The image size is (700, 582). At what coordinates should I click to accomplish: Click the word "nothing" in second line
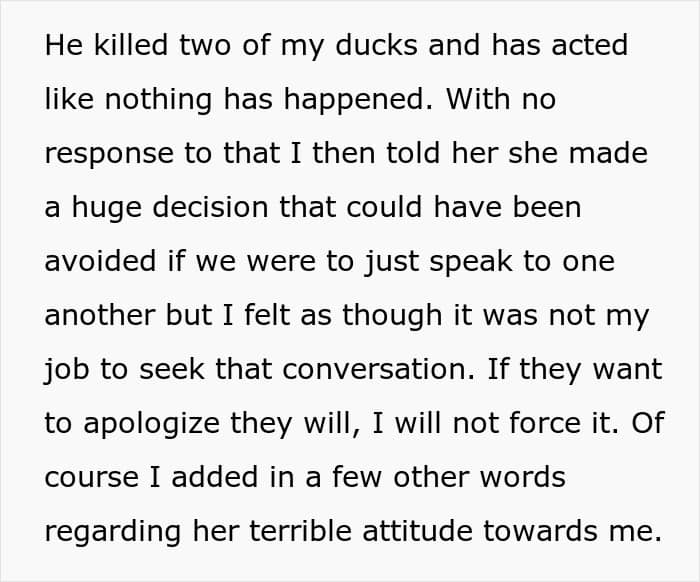coord(158,99)
